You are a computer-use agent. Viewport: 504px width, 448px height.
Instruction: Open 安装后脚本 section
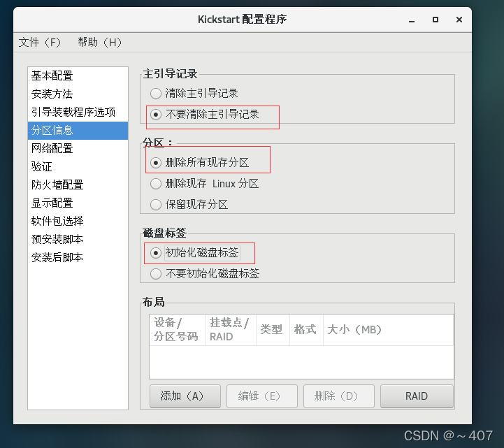click(x=78, y=257)
